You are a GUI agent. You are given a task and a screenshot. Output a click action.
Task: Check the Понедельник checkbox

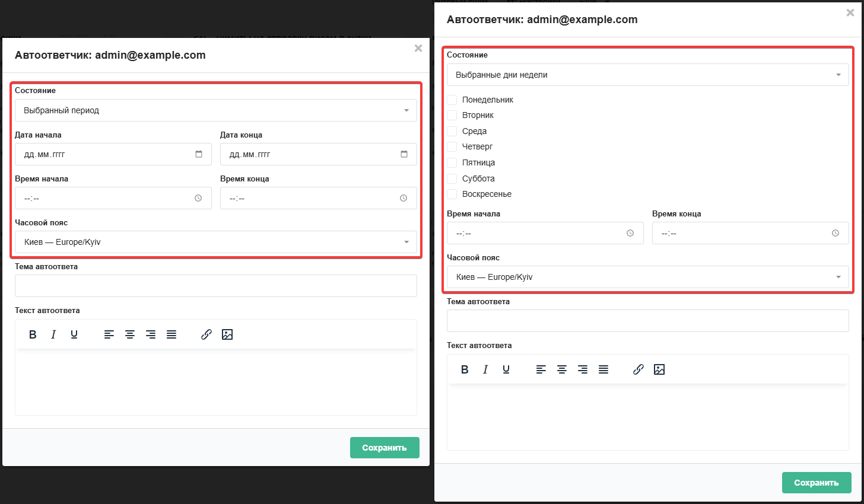[452, 100]
